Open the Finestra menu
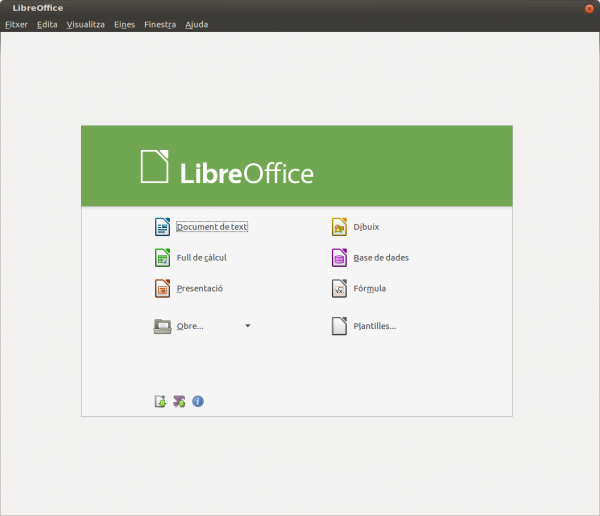The width and height of the screenshot is (600, 516). (x=160, y=24)
